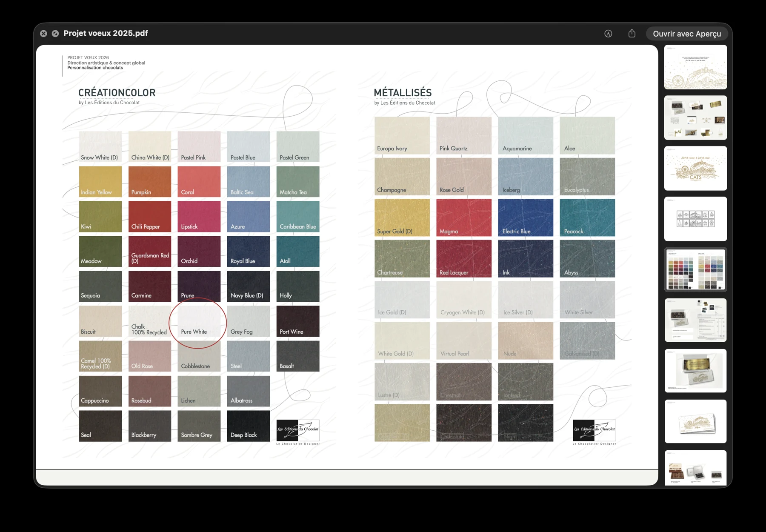This screenshot has width=766, height=532.
Task: Click the full-screen toggle icon beside close
Action: tap(55, 33)
